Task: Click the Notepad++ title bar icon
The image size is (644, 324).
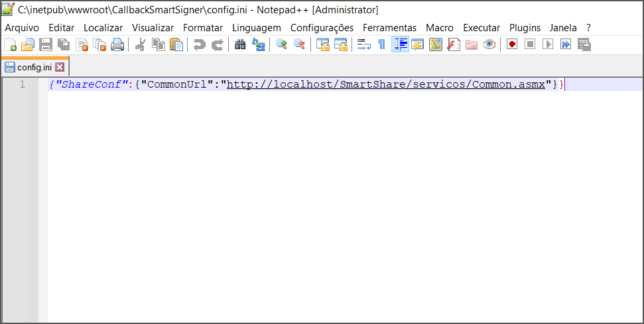Action: coord(9,9)
